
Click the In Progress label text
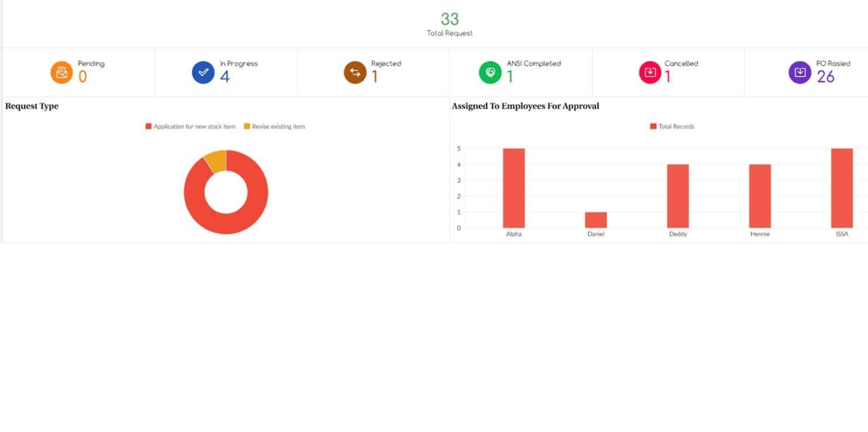(239, 63)
